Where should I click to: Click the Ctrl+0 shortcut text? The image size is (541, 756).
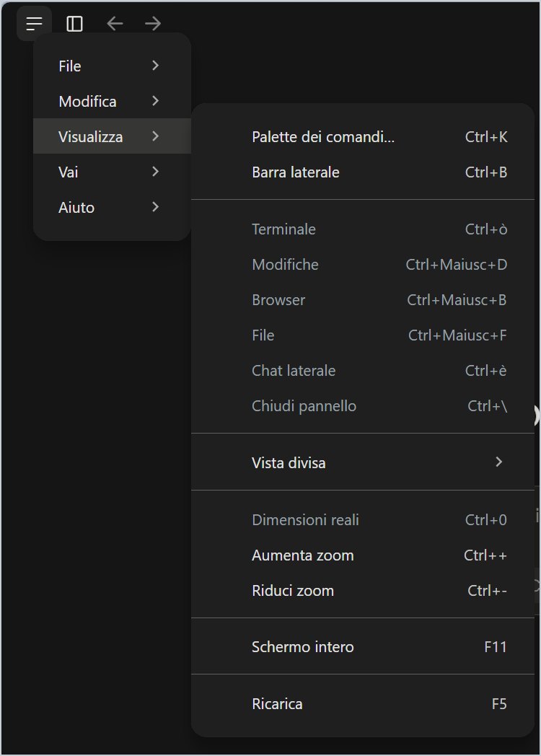pyautogui.click(x=486, y=519)
